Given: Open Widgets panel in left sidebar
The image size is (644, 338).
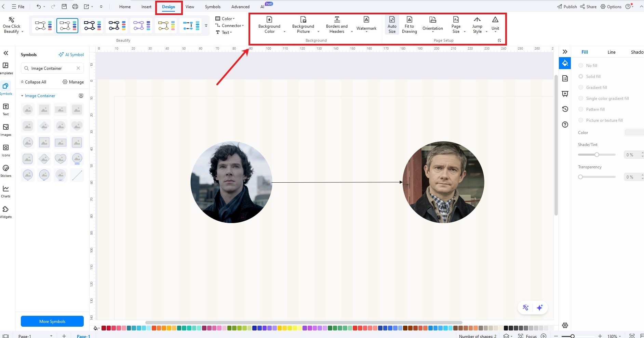Looking at the screenshot, I should coord(6,212).
